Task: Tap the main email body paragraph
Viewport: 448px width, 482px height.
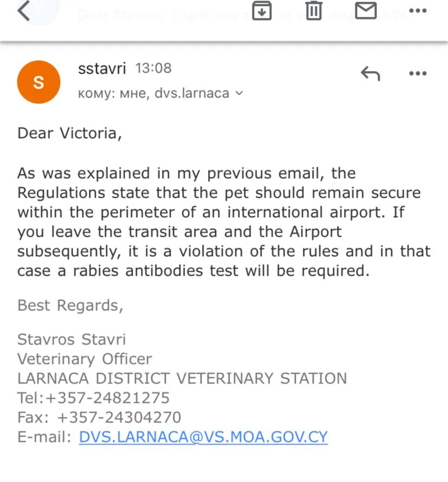Action: 224,222
